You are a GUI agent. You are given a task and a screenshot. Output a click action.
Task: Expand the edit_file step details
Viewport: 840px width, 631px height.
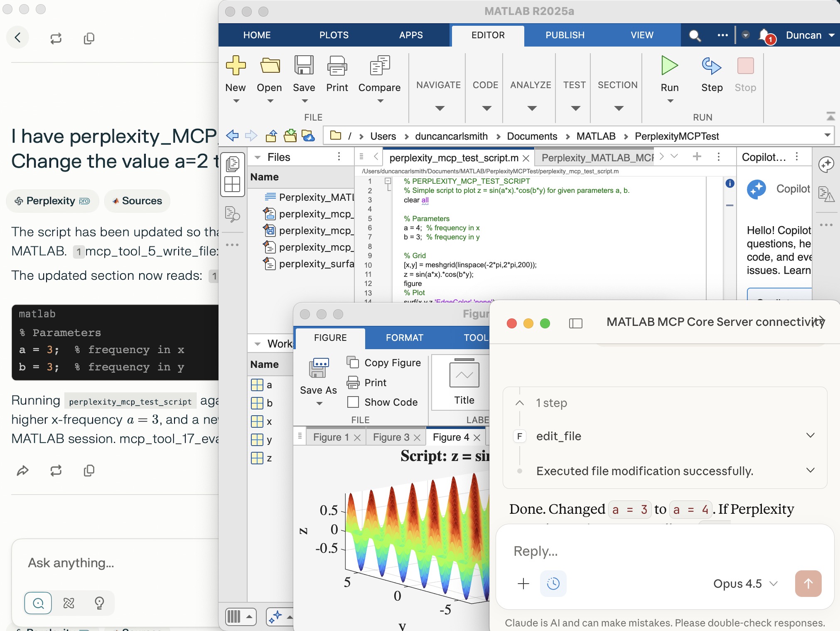pos(810,436)
